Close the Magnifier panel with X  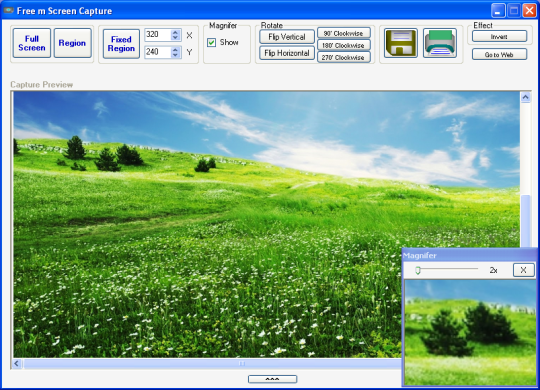pyautogui.click(x=523, y=270)
